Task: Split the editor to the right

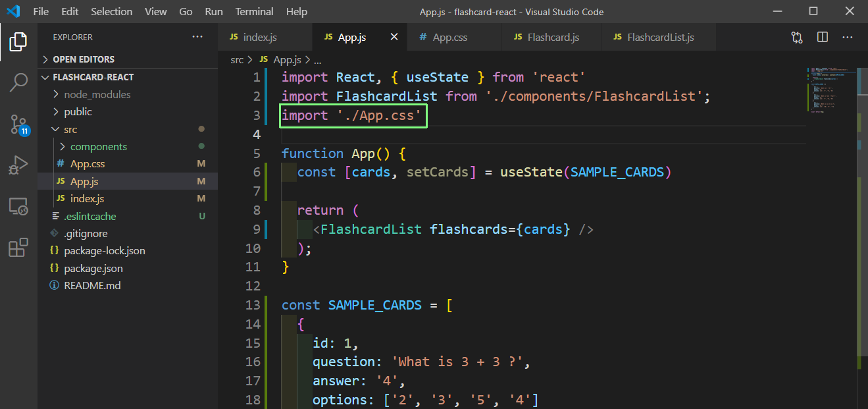Action: pyautogui.click(x=823, y=38)
